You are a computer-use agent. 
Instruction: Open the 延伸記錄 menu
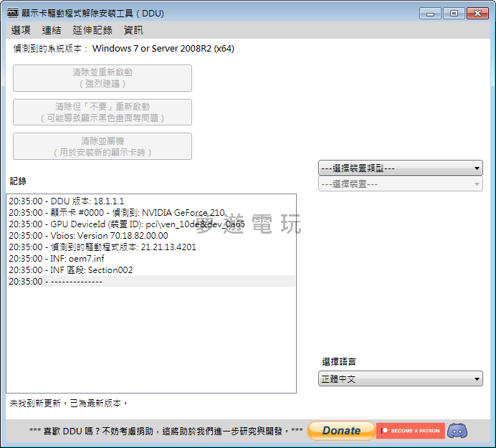92,30
